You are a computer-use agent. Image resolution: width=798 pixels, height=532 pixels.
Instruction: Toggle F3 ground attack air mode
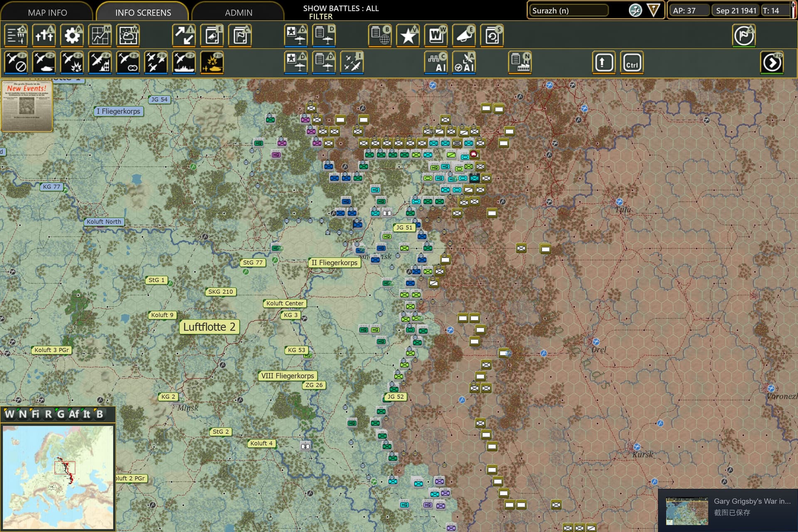click(72, 63)
